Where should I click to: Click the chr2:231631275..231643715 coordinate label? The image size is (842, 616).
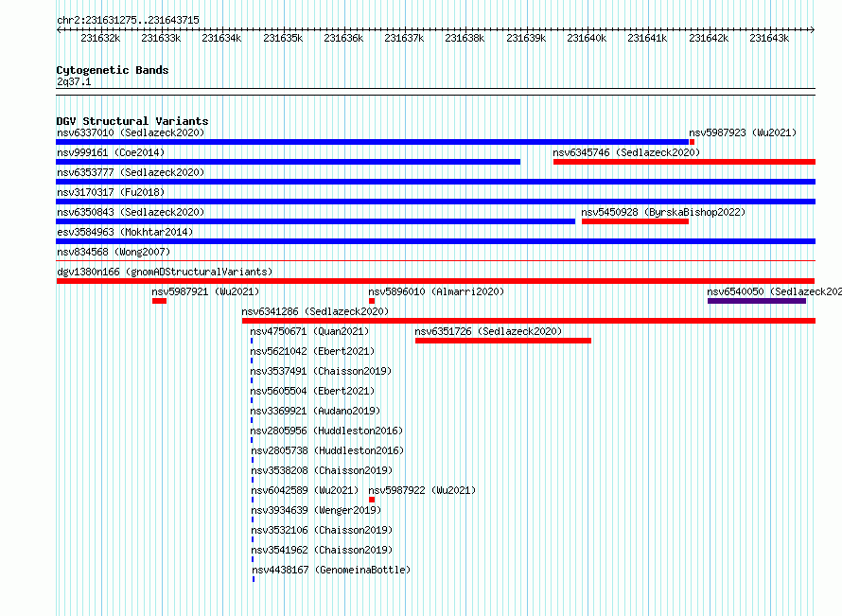[128, 20]
